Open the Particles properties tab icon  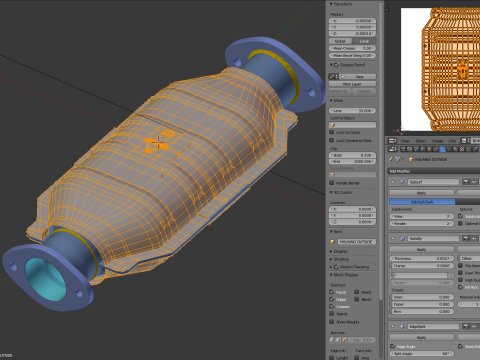pyautogui.click(x=468, y=149)
